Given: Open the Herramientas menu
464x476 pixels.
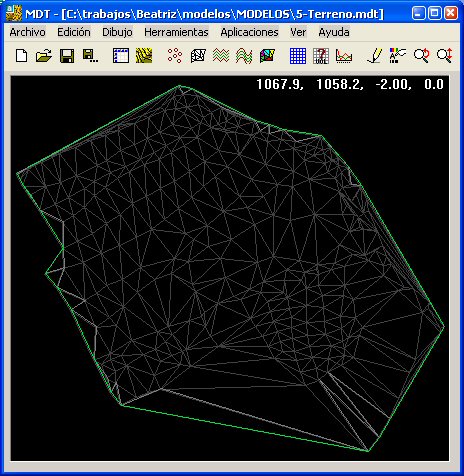Looking at the screenshot, I should click(x=176, y=32).
